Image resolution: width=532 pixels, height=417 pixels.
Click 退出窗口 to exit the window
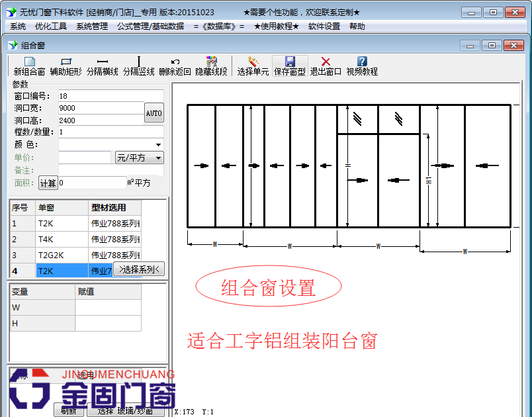pyautogui.click(x=327, y=65)
